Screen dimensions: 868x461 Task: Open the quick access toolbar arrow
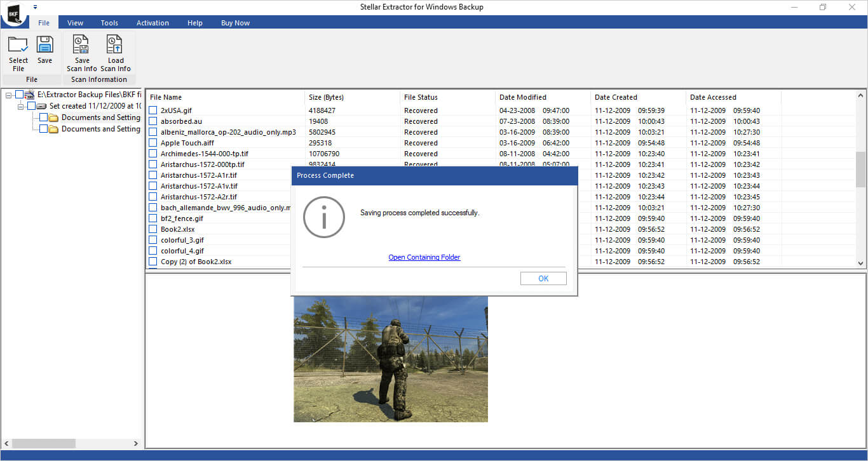point(35,7)
